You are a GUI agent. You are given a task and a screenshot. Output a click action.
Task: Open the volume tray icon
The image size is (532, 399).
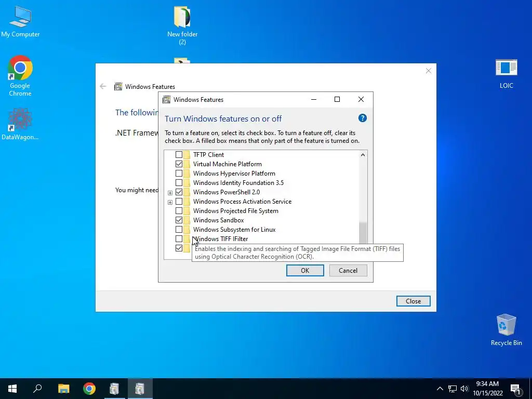tap(464, 389)
